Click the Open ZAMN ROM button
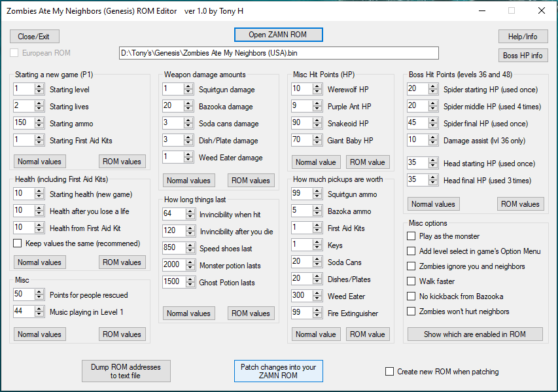This screenshot has height=392, width=558. click(278, 35)
